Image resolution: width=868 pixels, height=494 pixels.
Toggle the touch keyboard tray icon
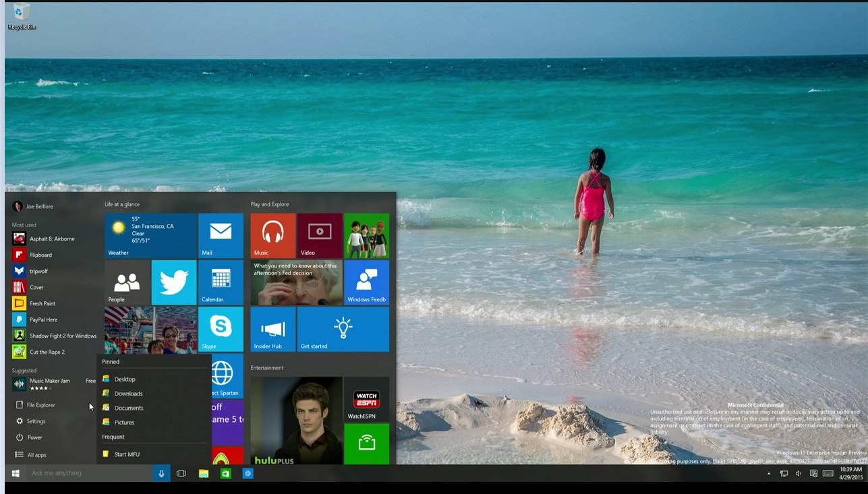click(x=828, y=474)
